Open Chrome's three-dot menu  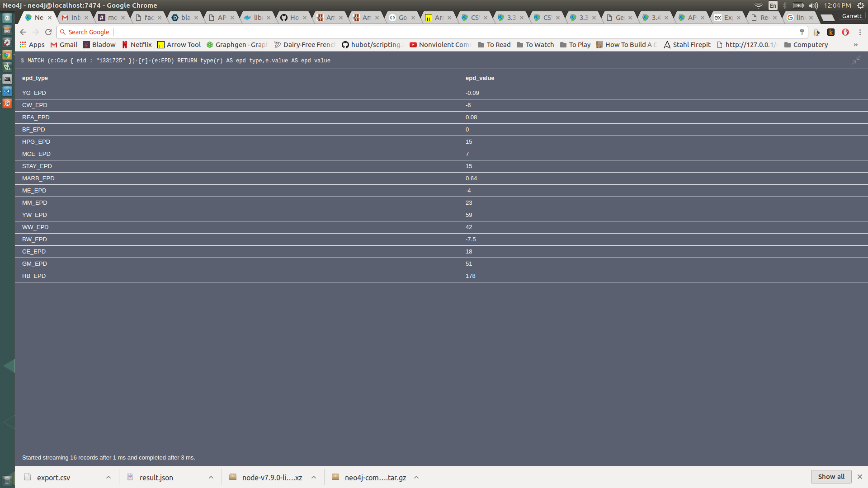[860, 32]
